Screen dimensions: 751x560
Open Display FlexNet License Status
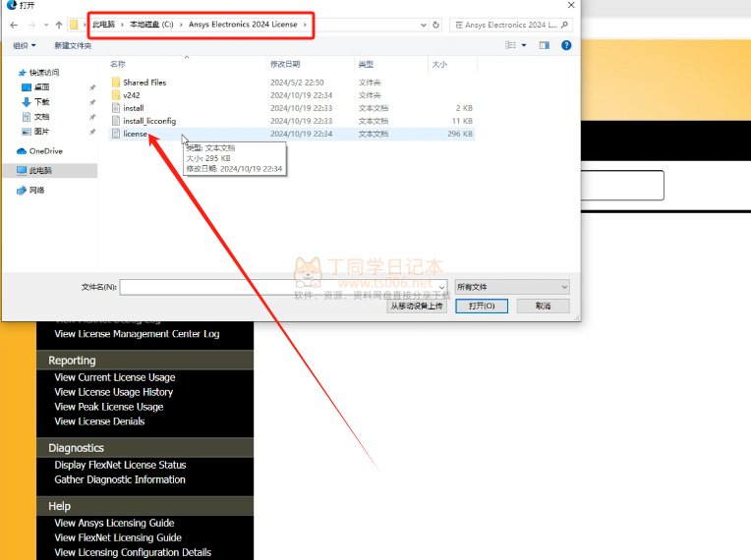coord(120,466)
